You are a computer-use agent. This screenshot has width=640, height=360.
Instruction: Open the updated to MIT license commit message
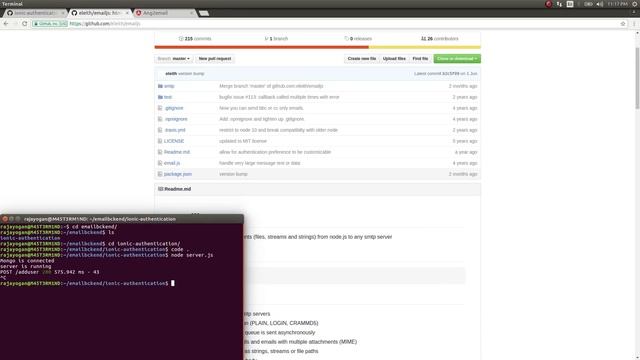tap(243, 141)
